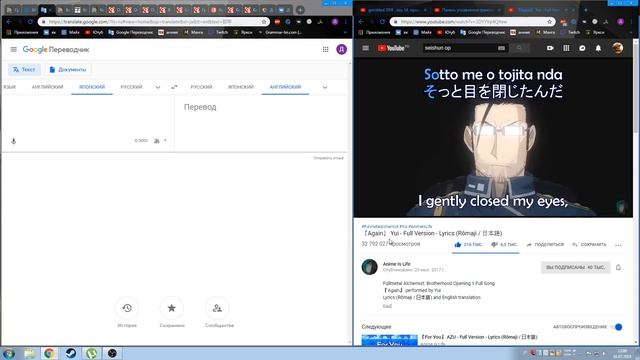Bookmark Translate page with address bar star
Image resolution: width=640 pixels, height=360 pixels.
[264, 22]
